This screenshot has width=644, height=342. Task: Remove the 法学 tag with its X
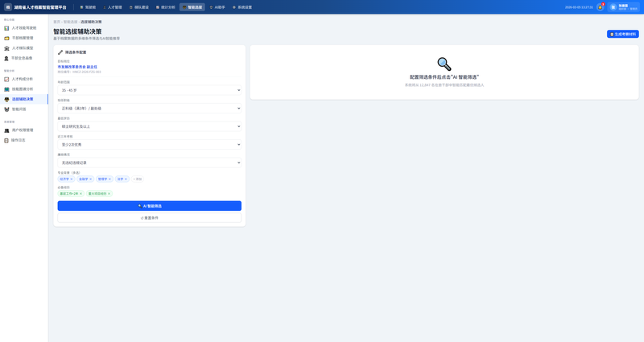click(x=126, y=179)
